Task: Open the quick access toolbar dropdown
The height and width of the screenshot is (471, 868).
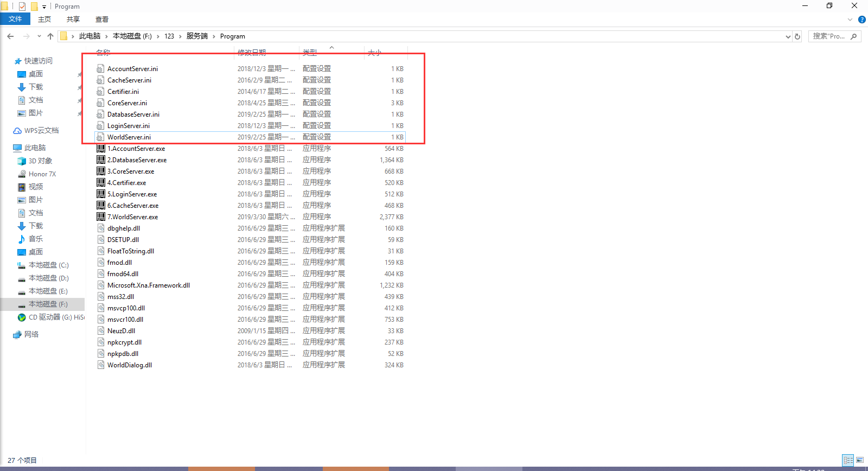Action: point(44,7)
